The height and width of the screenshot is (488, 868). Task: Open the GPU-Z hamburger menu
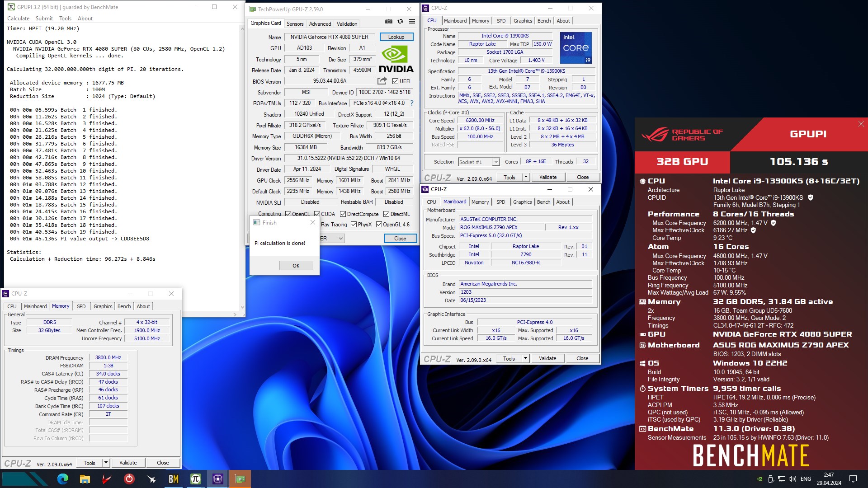412,21
